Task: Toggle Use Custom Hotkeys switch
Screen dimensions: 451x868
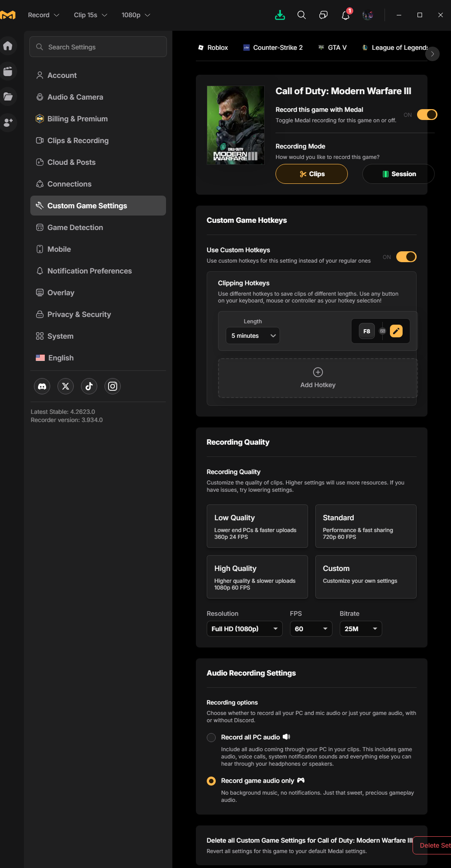Action: point(406,257)
